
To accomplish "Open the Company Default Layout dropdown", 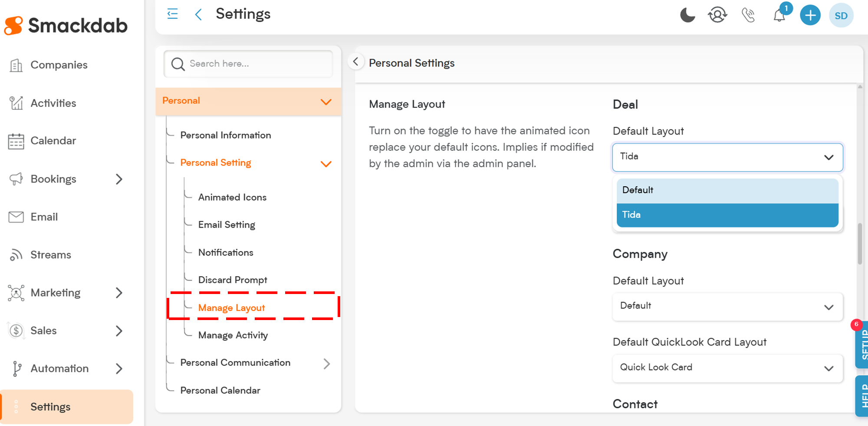I will [727, 306].
